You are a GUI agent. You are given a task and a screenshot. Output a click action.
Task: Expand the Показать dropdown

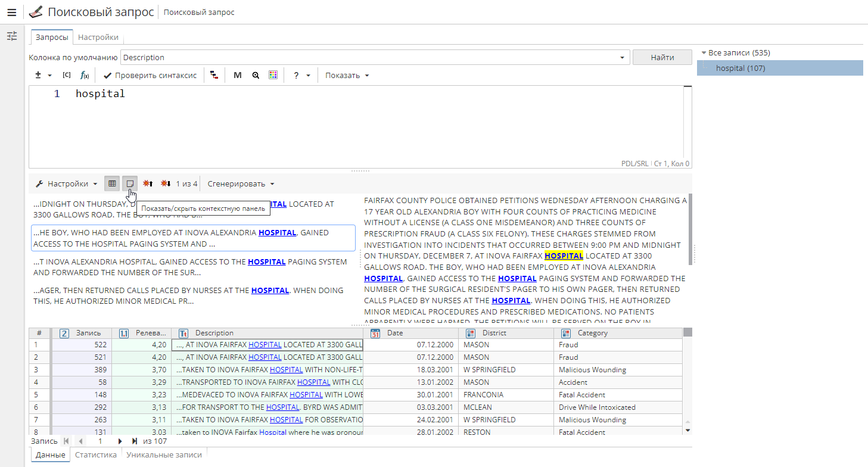click(x=347, y=75)
